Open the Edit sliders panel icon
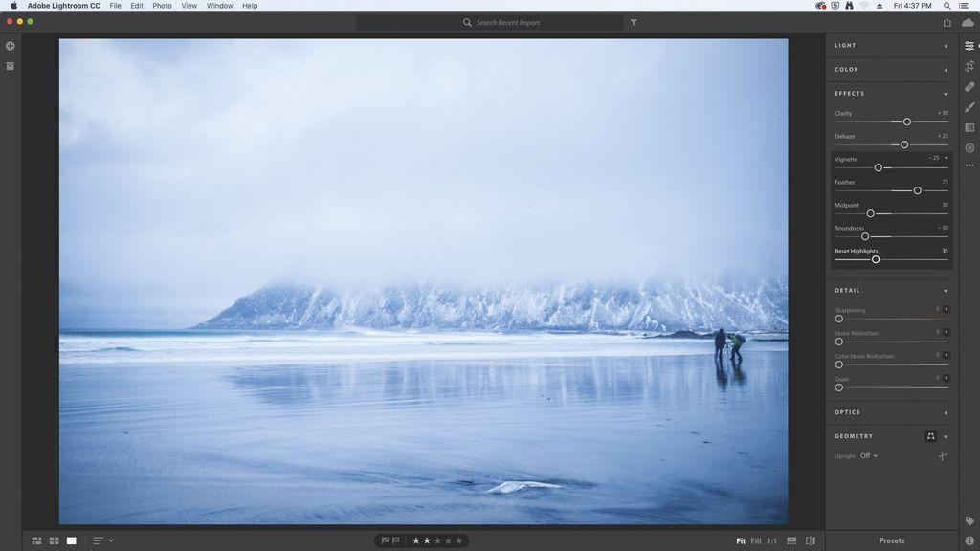 pyautogui.click(x=968, y=45)
